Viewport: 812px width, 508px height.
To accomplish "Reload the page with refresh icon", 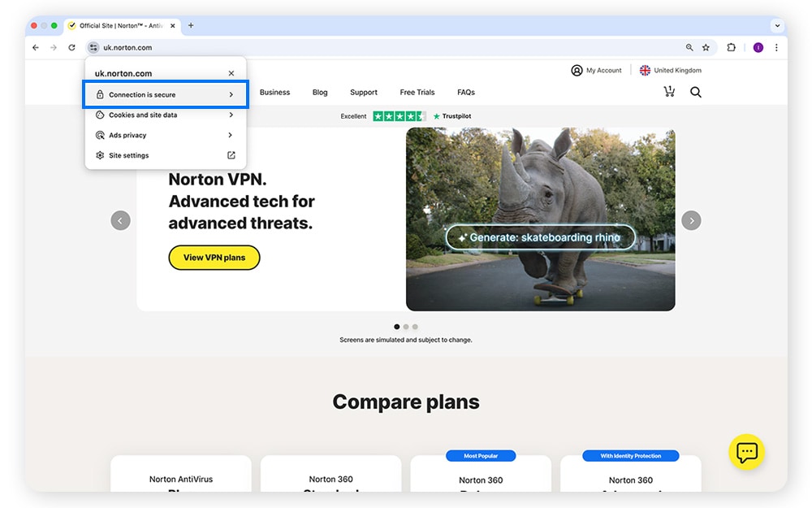I will pyautogui.click(x=71, y=47).
